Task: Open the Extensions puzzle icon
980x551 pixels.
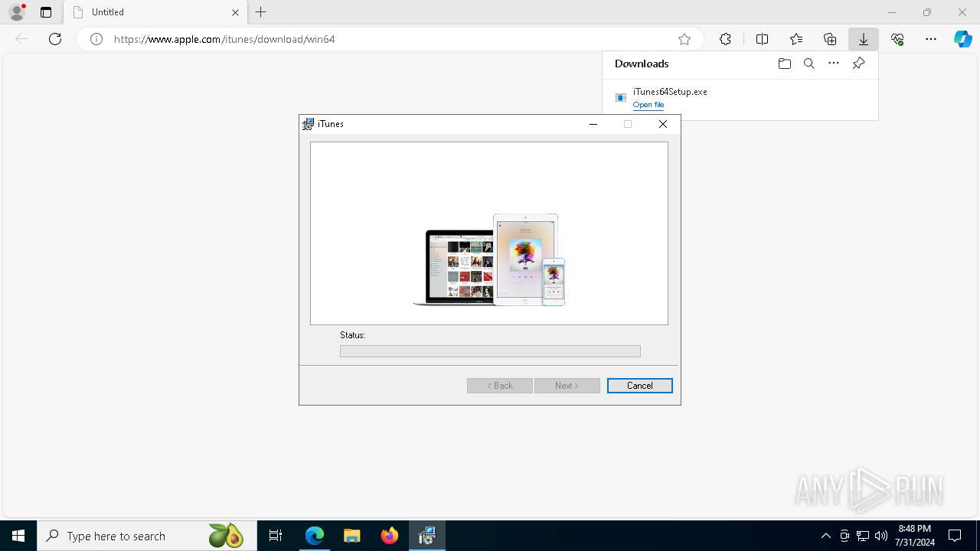Action: 725,39
